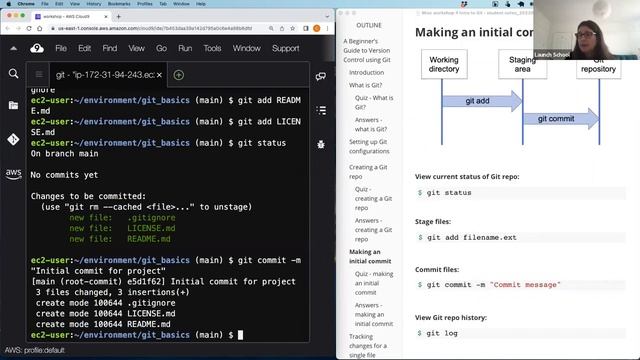Open the search panel in Cloud9 sidebar

[x=13, y=73]
